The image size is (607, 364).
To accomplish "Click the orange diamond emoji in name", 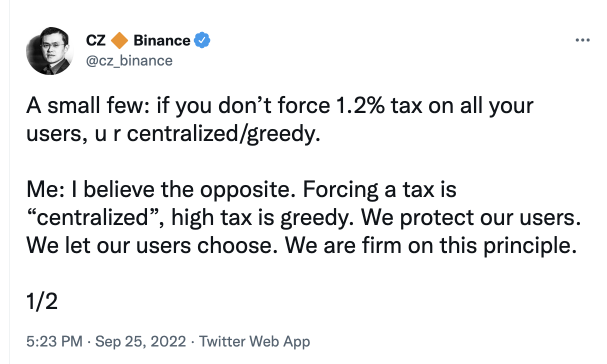I will coord(119,40).
